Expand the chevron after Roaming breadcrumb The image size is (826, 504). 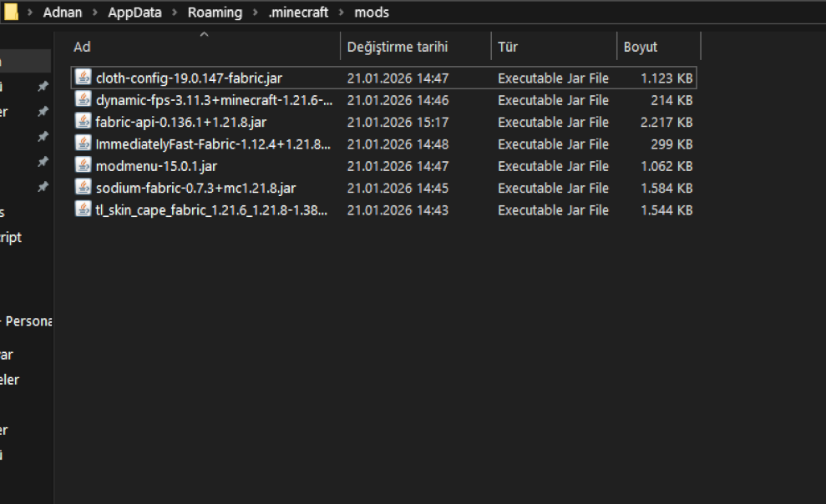pyautogui.click(x=256, y=13)
